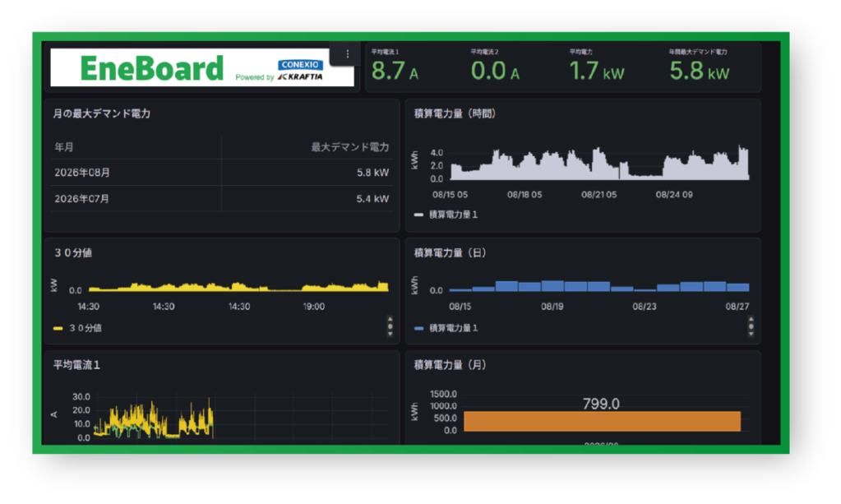Click the 5.8 kW cell in the table
The image size is (841, 504).
(372, 173)
